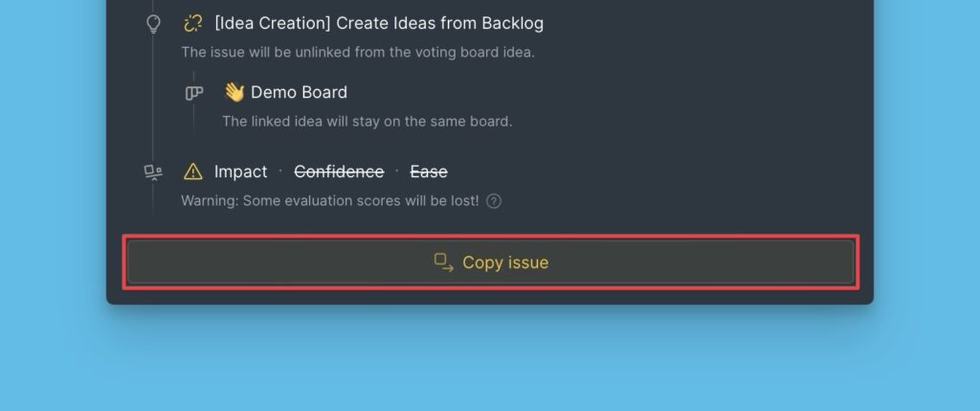The image size is (980, 411).
Task: Click the blue backdrop below the dialog
Action: coord(490,364)
